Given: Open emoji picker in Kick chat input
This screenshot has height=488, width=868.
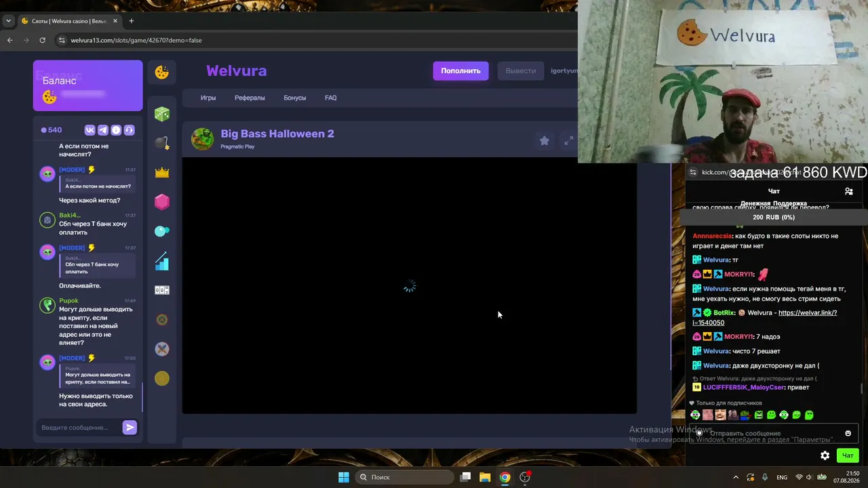Looking at the screenshot, I should [848, 433].
